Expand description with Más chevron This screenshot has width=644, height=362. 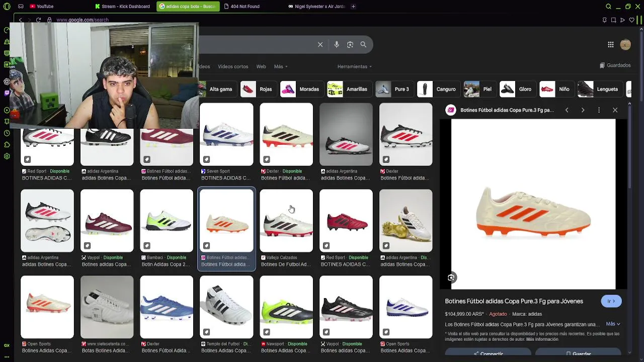[x=613, y=324]
